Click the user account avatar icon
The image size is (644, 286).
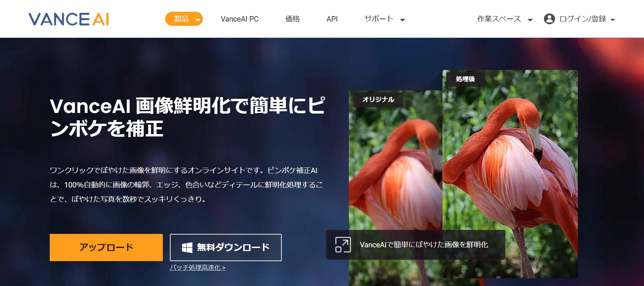tap(549, 19)
